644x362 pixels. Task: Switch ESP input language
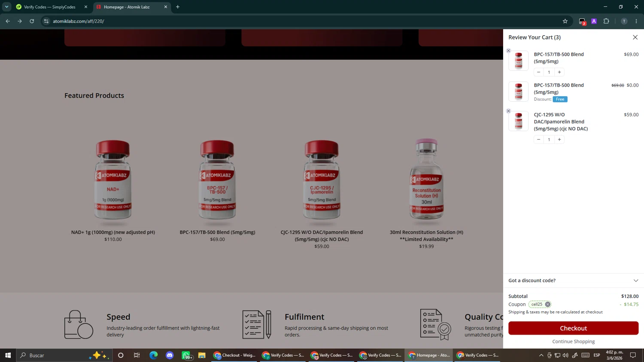click(x=597, y=355)
